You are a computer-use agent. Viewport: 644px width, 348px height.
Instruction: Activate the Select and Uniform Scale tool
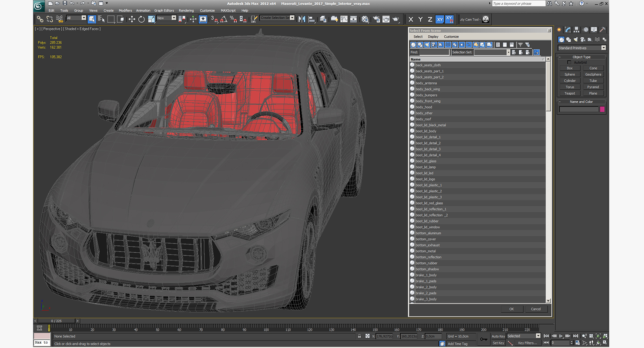click(151, 19)
